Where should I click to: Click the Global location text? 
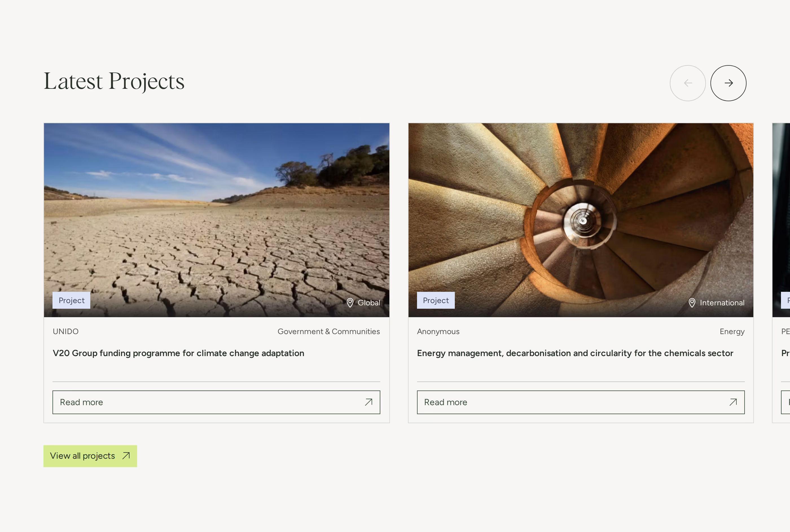click(x=369, y=303)
